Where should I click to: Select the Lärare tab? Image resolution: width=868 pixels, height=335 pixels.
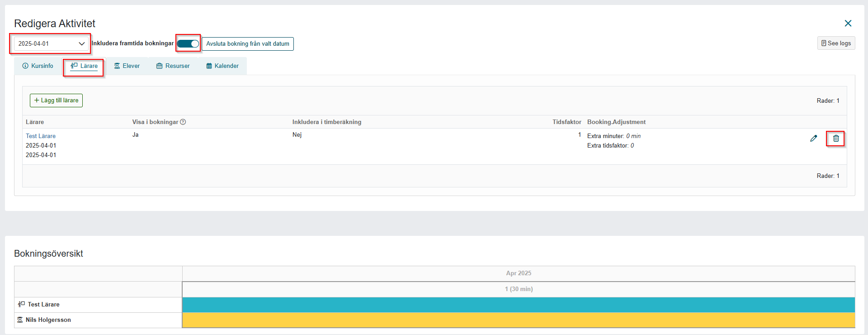84,66
